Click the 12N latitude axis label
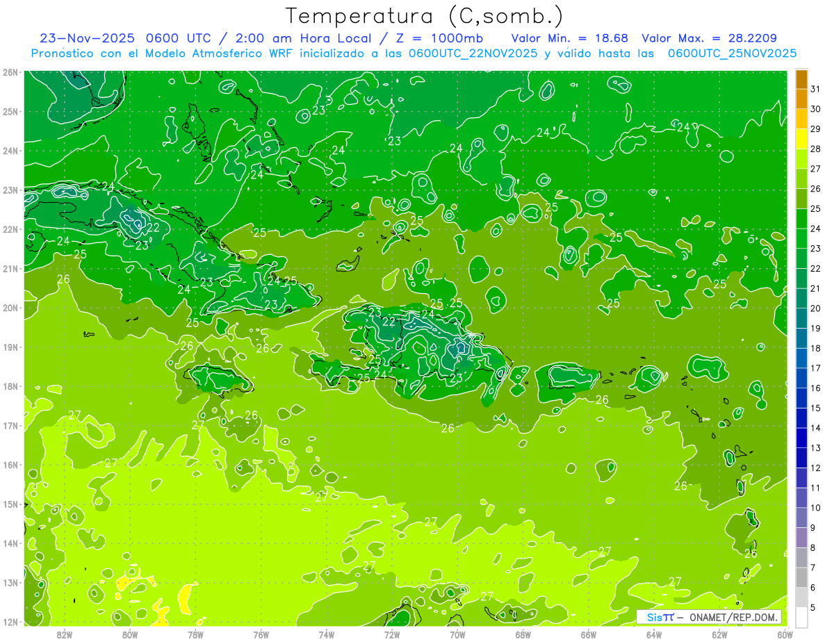 click(10, 622)
